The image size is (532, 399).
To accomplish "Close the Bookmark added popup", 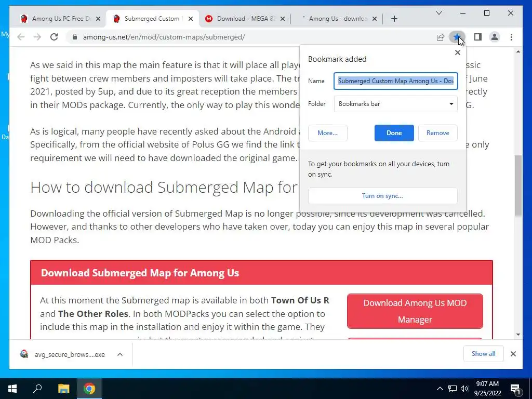I will click(x=457, y=52).
